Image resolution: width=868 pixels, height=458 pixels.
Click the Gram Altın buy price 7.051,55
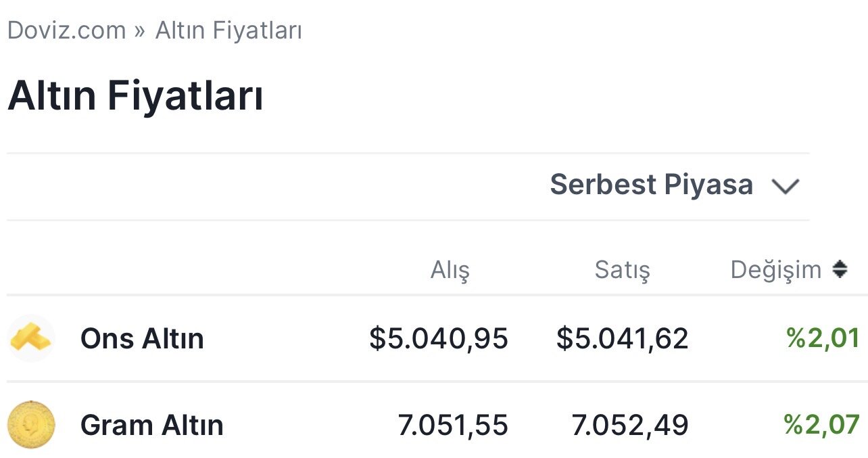(452, 426)
